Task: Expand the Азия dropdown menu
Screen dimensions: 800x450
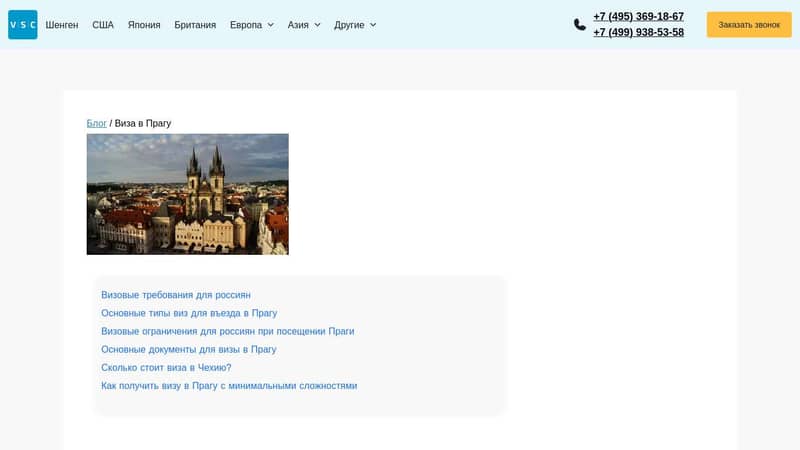Action: (x=304, y=25)
